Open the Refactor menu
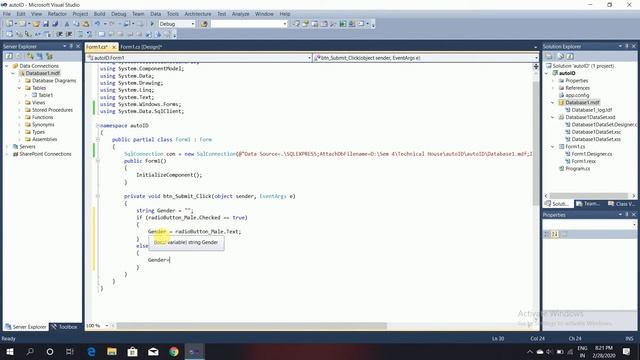The image size is (640, 360). point(57,14)
